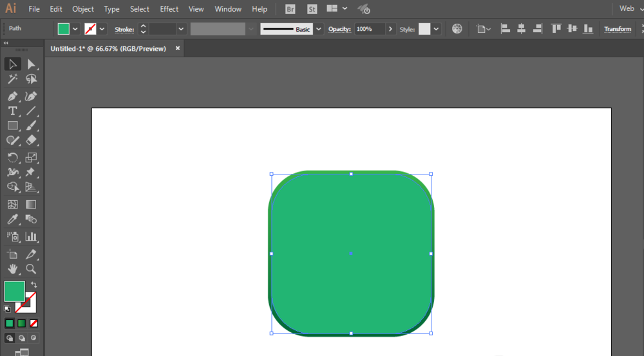This screenshot has height=356, width=644.
Task: Select the Line Segment tool
Action: click(x=31, y=111)
